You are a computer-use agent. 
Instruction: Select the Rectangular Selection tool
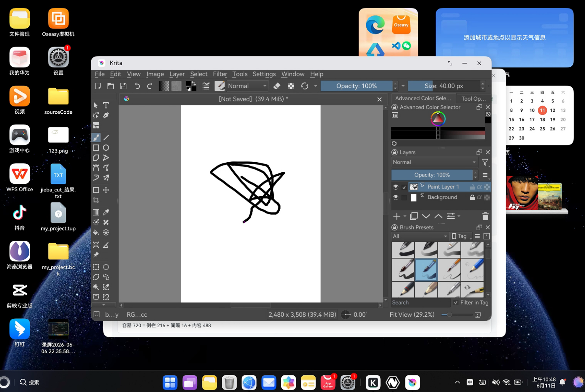(96, 267)
